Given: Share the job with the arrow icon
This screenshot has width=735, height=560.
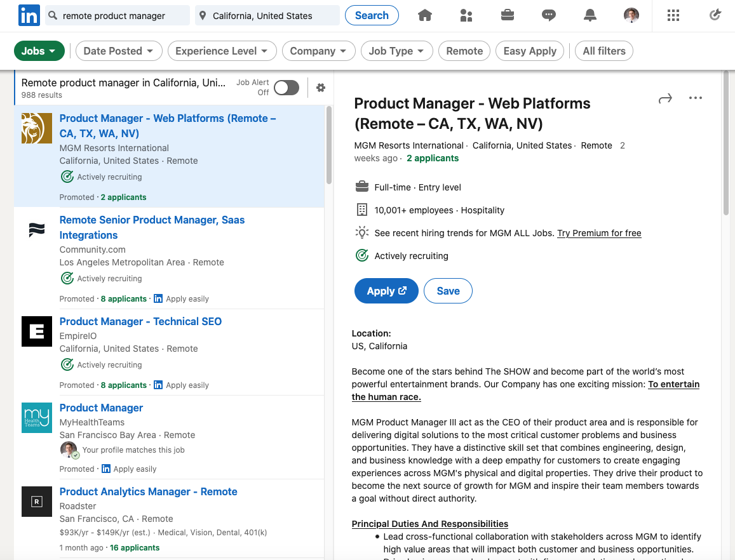Looking at the screenshot, I should tap(665, 98).
